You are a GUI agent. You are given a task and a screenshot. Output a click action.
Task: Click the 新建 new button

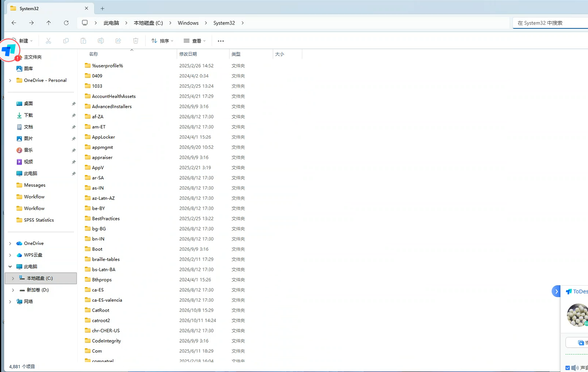tap(22, 41)
